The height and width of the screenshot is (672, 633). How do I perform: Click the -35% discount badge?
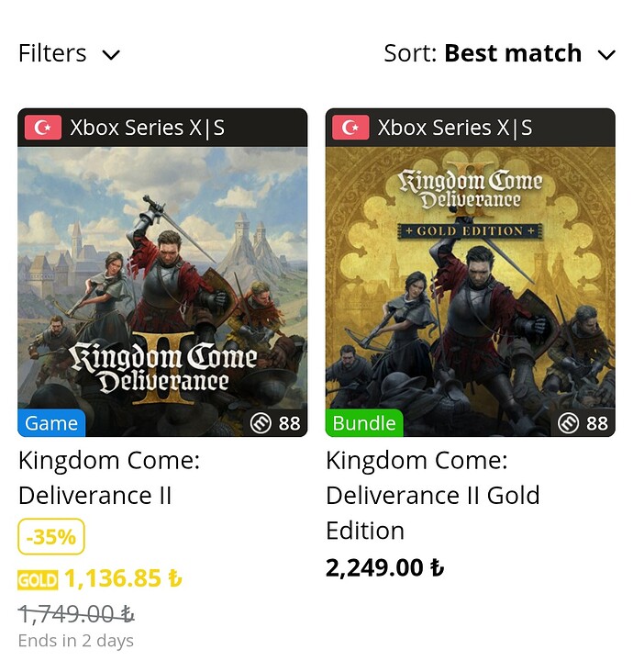51,537
